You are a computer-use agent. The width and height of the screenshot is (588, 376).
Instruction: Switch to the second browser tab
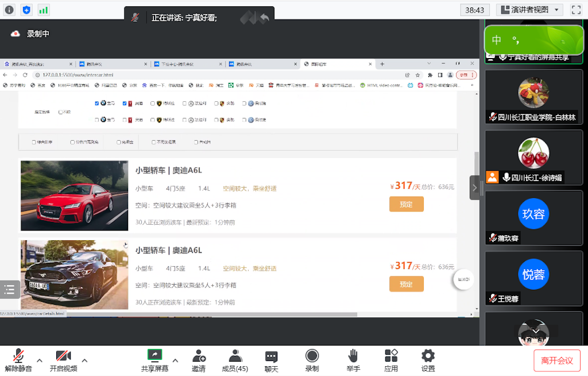[113, 64]
